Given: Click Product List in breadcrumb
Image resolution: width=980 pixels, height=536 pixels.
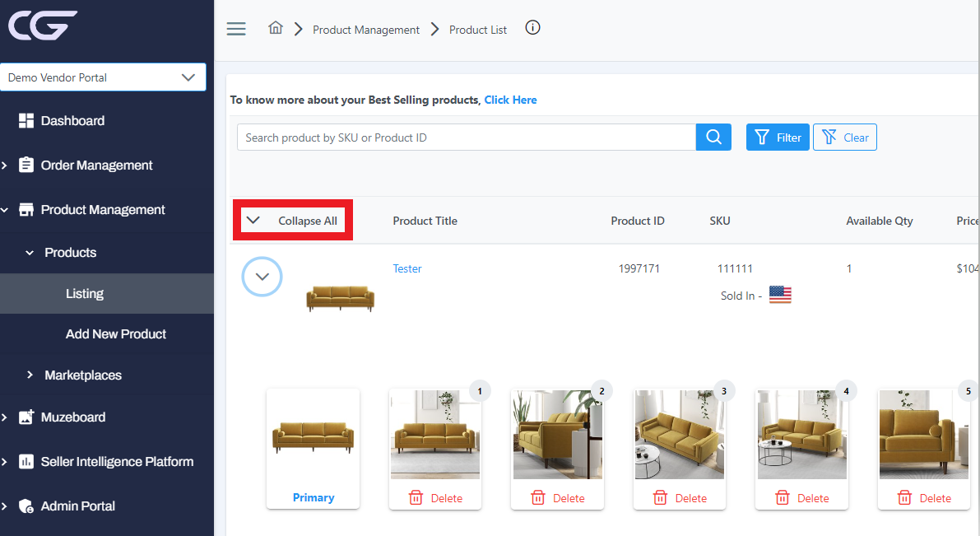Looking at the screenshot, I should (x=477, y=30).
